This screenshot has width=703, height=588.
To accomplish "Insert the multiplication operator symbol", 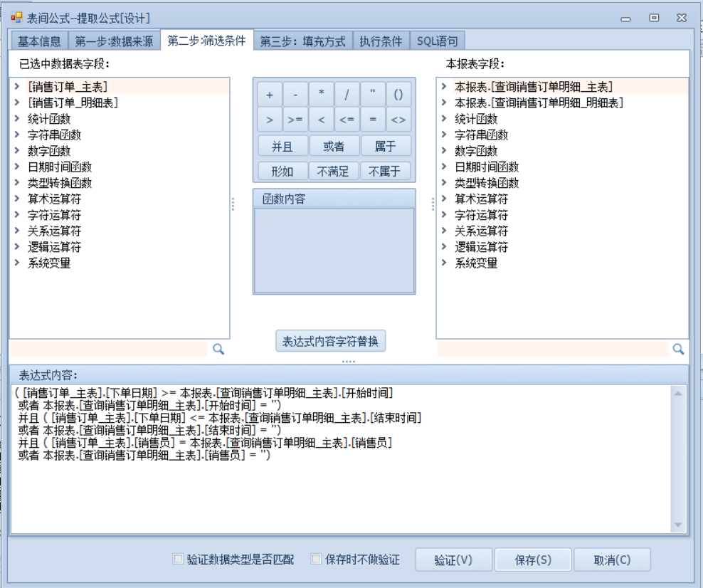I will click(321, 95).
